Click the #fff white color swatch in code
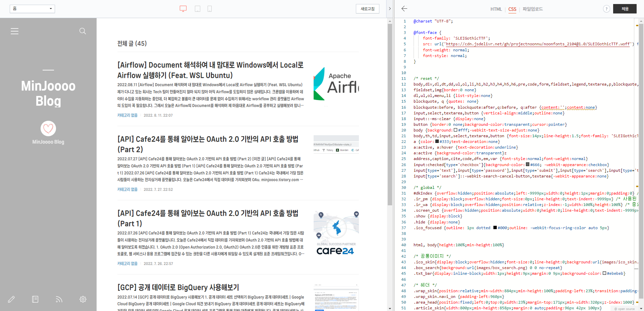The width and height of the screenshot is (644, 311). [455, 130]
